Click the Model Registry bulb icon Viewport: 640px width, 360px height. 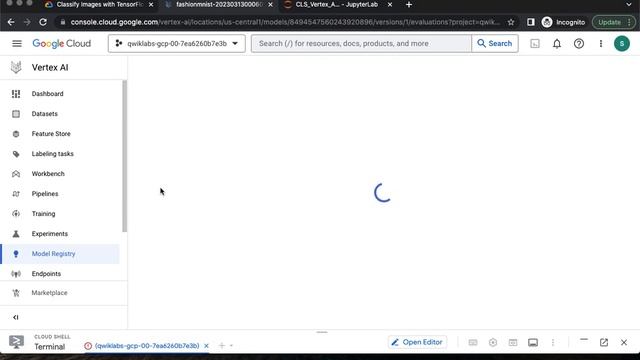pos(16,254)
